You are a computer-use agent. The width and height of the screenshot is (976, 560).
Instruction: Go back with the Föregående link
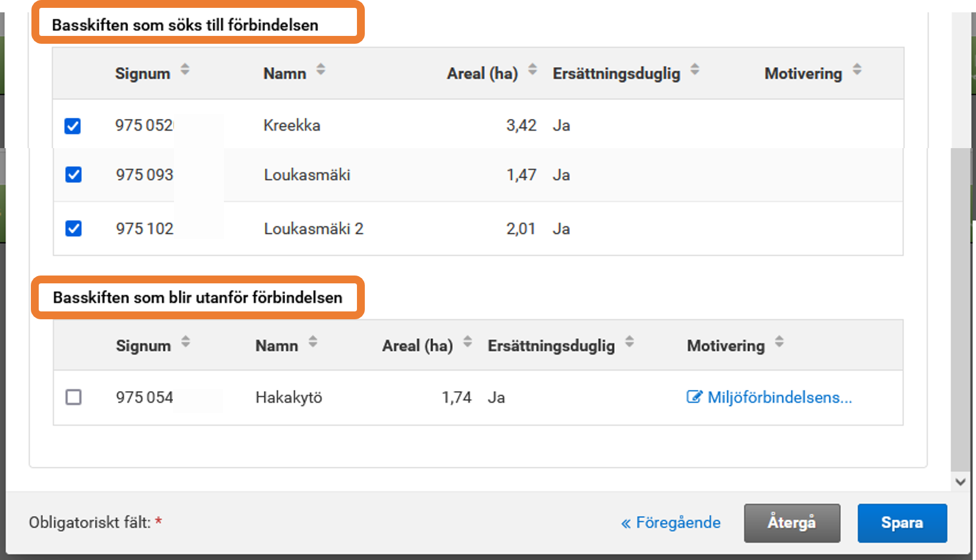[671, 523]
